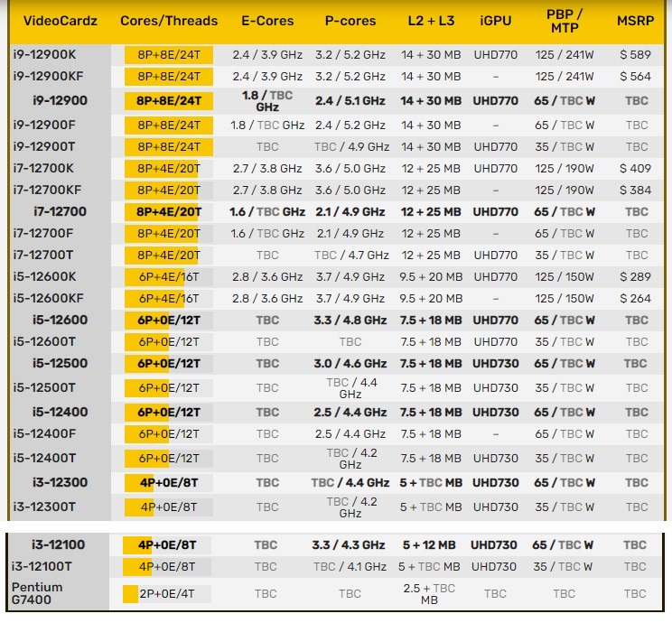Click the $ 589 price cell
672x623 pixels.
point(635,54)
